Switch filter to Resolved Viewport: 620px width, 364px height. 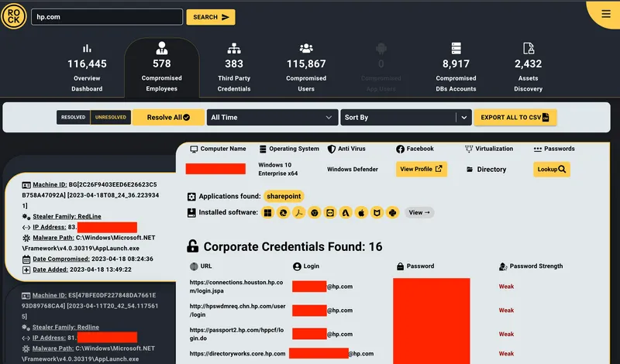click(x=73, y=118)
